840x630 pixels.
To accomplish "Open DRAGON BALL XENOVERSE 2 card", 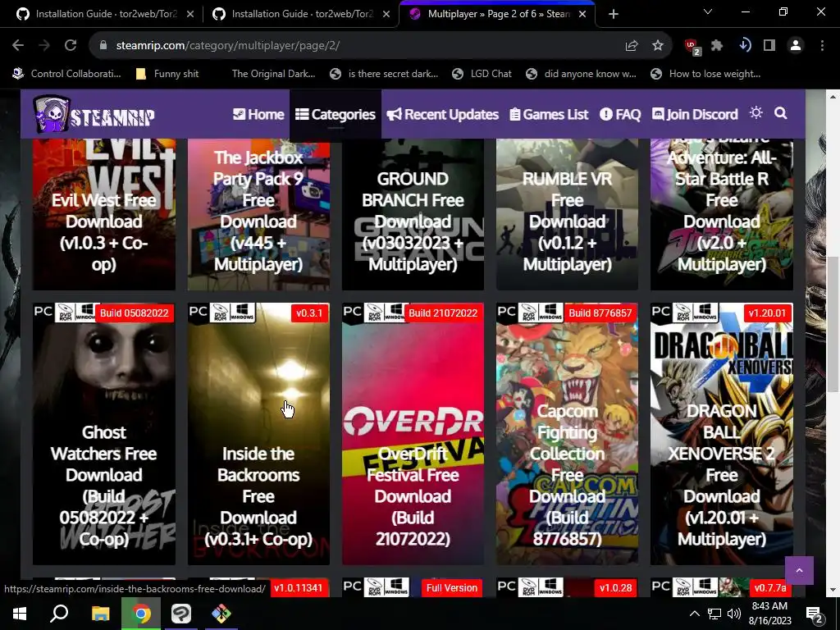I will [722, 434].
